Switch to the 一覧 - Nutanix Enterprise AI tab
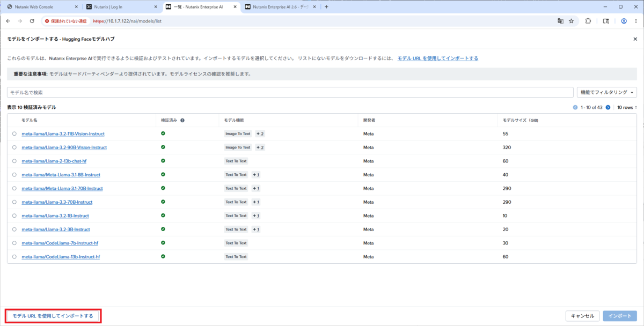This screenshot has height=326, width=644. 202,6
